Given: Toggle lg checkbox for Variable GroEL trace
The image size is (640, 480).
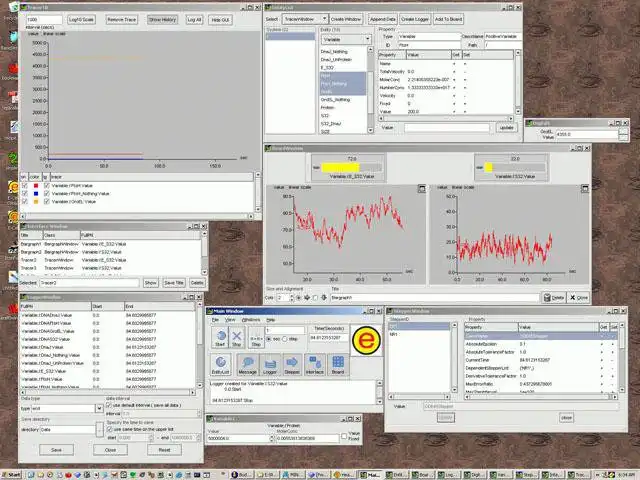Looking at the screenshot, I should tap(46, 202).
